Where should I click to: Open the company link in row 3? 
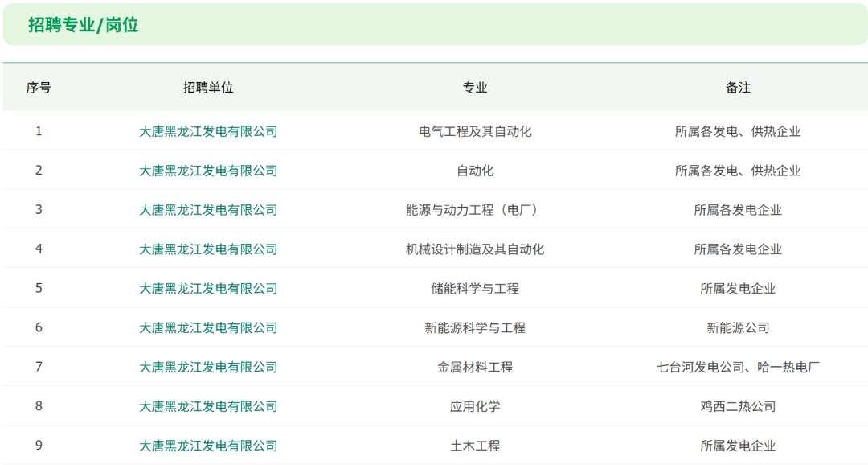coord(208,210)
